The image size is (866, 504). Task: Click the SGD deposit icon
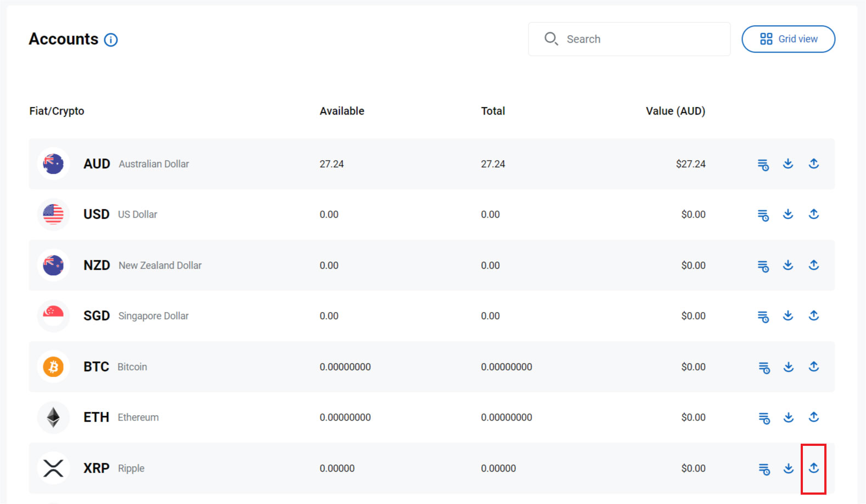click(788, 315)
